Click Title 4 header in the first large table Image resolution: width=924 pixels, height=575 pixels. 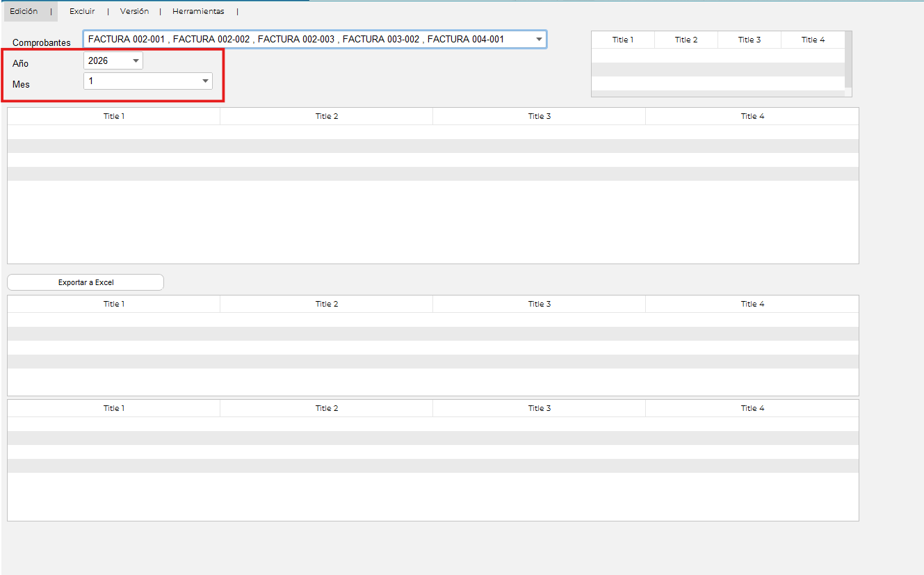(x=752, y=116)
